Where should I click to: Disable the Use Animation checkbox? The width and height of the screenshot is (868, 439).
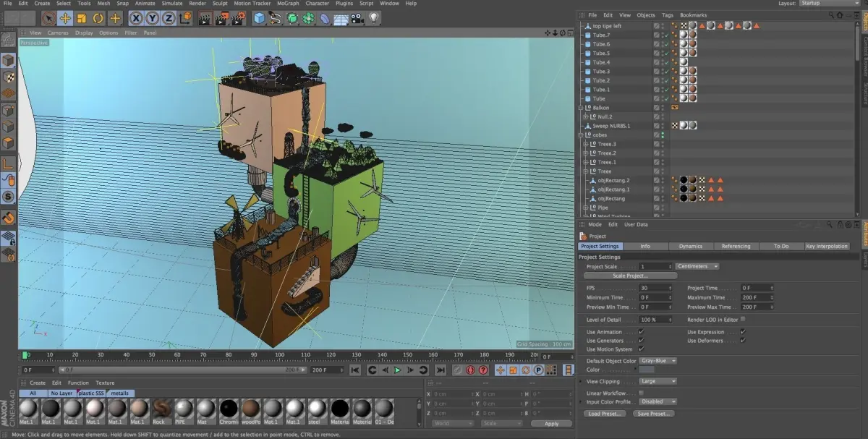[641, 332]
